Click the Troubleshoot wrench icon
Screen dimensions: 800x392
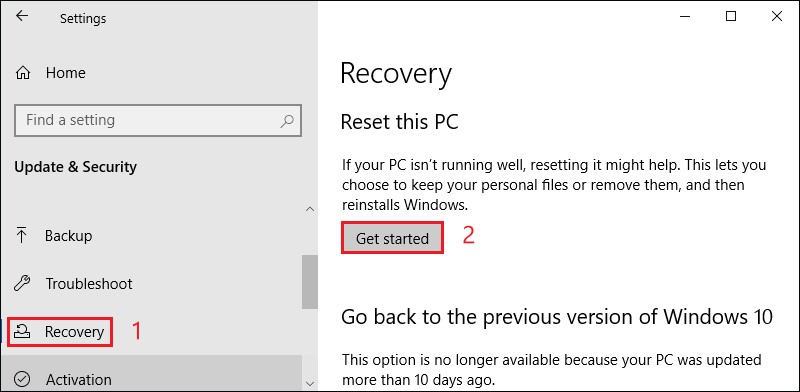click(22, 284)
